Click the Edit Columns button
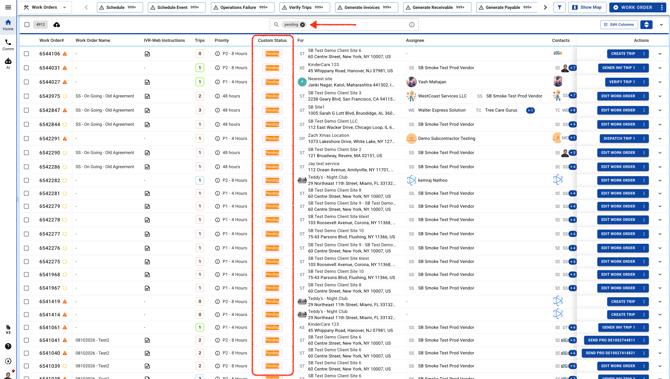Viewport: 670px width, 379px height. (619, 25)
